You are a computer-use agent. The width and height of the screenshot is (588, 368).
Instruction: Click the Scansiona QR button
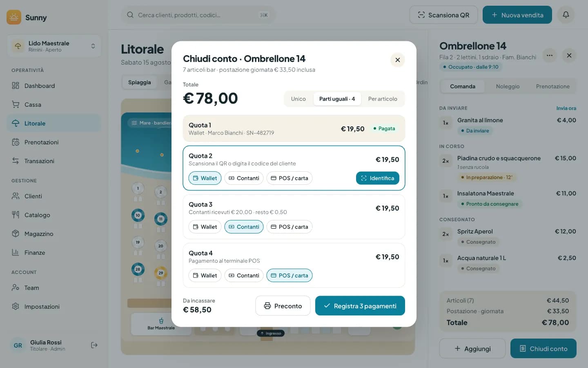pos(443,15)
